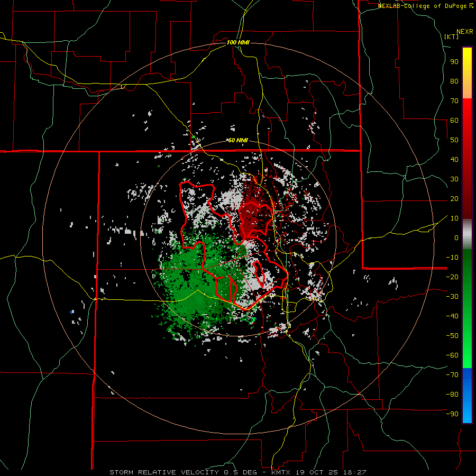
Task: Select the [KT] units label above the scale
Action: 452,36
